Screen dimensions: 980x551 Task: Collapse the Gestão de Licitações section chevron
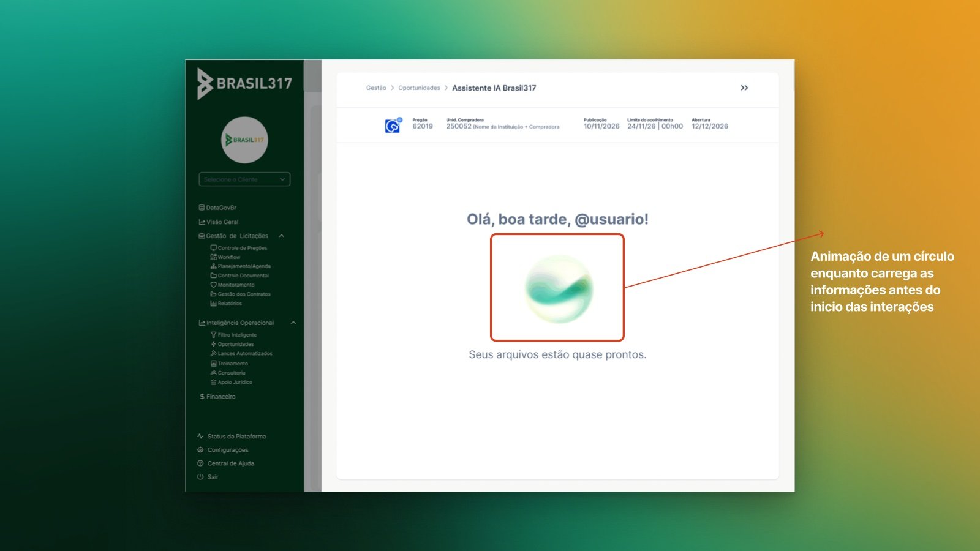pyautogui.click(x=282, y=236)
